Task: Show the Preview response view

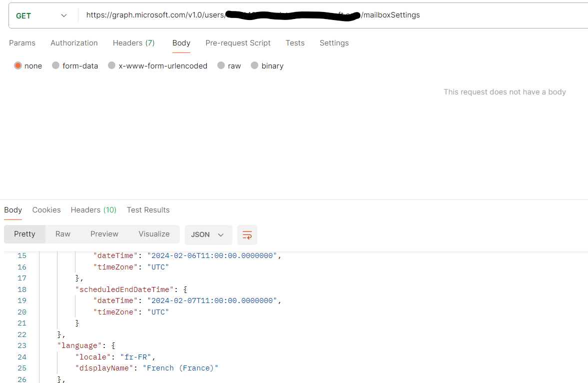Action: point(104,234)
